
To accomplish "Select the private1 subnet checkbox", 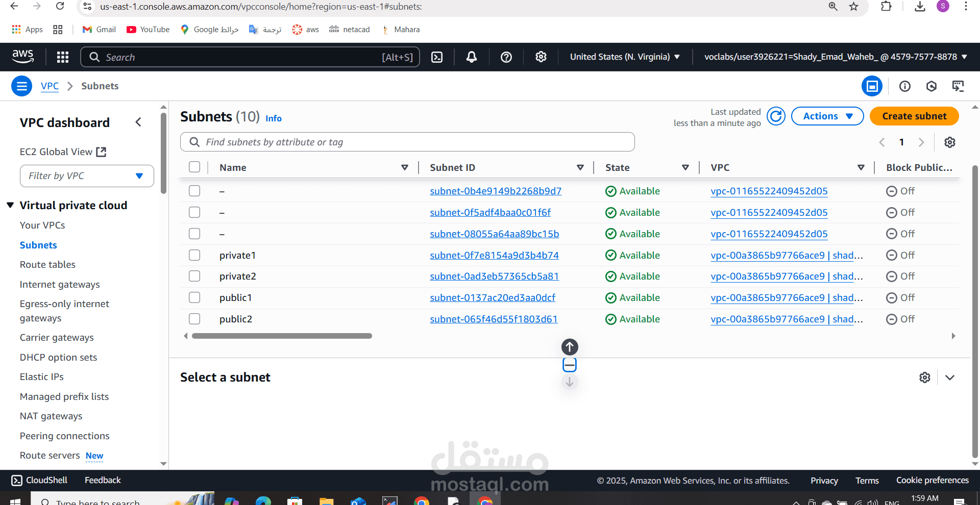I will click(194, 255).
